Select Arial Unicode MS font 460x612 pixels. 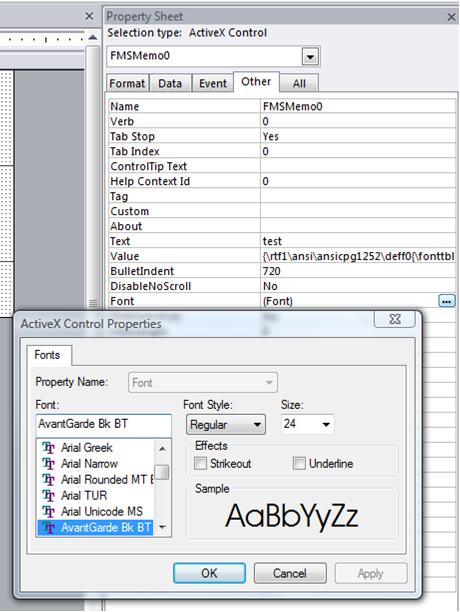click(102, 511)
